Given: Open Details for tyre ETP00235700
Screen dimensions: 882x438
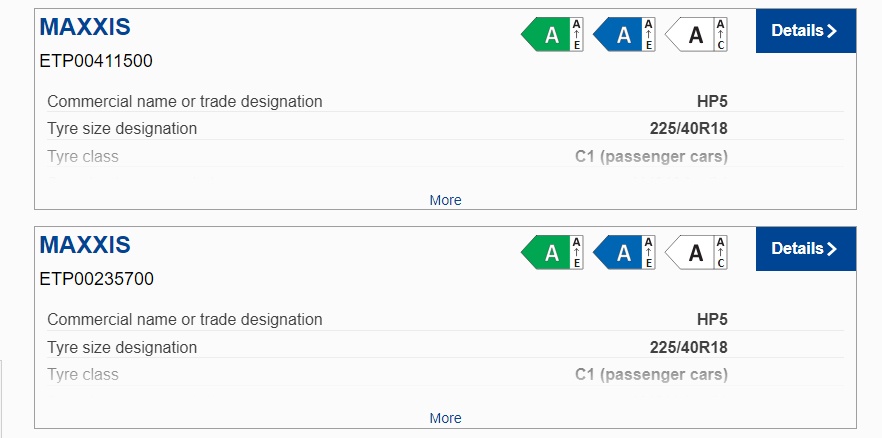Looking at the screenshot, I should [805, 249].
